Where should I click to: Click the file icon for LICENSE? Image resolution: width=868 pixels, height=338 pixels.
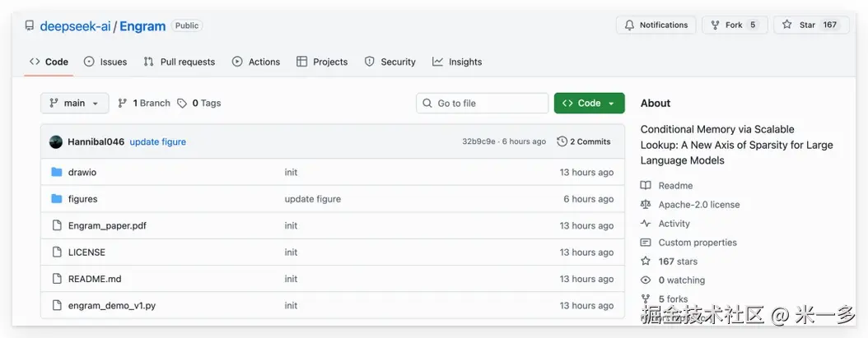pos(57,252)
